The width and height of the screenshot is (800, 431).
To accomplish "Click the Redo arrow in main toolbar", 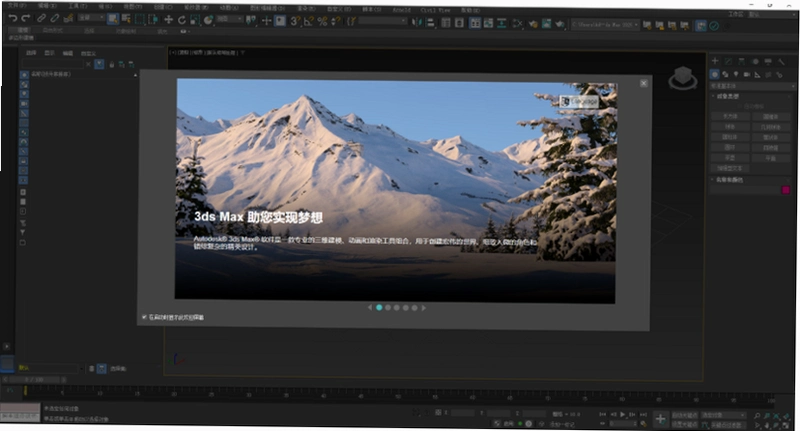I will pos(26,19).
